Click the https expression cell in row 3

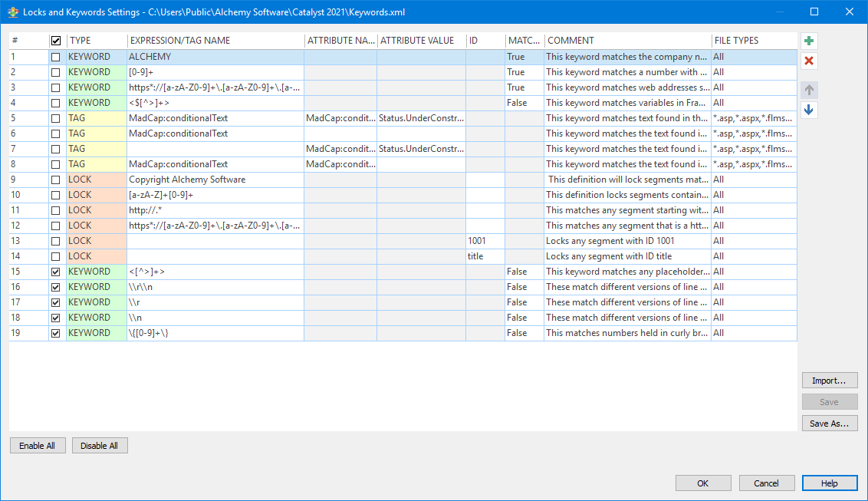click(x=215, y=87)
